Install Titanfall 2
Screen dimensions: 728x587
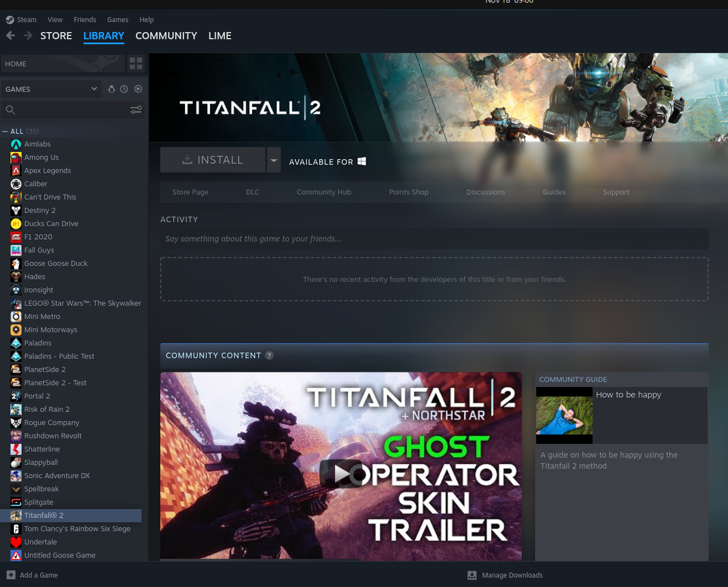click(213, 160)
